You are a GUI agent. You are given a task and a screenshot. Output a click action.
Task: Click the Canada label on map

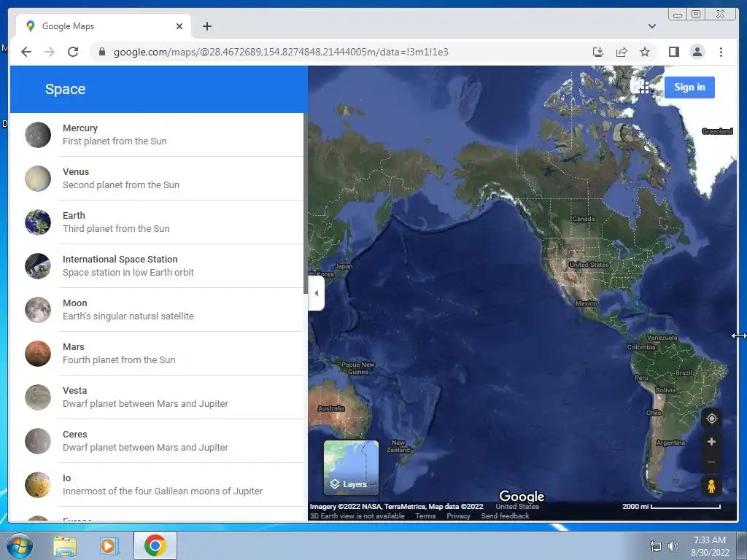pyautogui.click(x=584, y=219)
